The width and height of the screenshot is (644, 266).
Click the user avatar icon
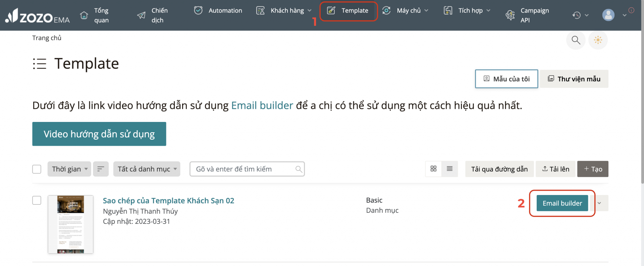[x=608, y=15]
